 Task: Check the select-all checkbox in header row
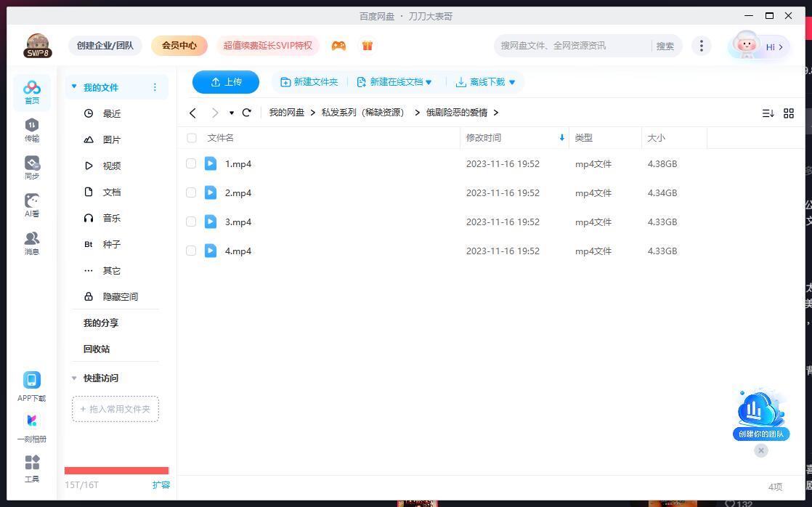coord(191,137)
